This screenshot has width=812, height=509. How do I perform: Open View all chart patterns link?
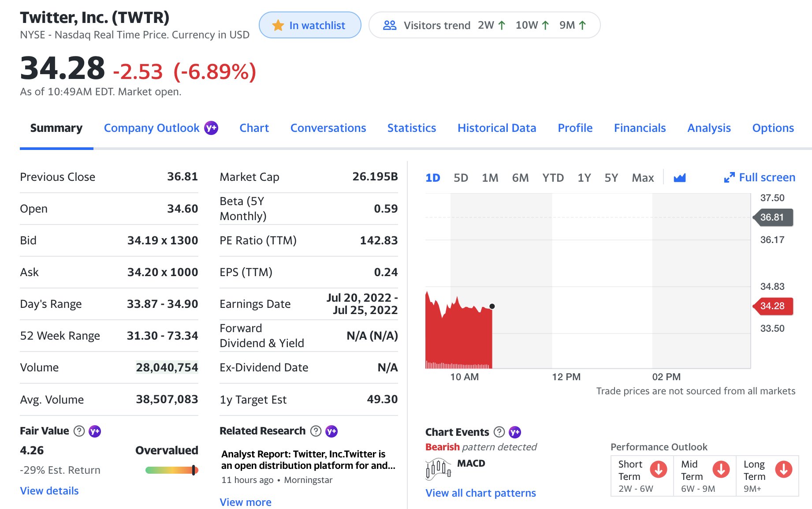point(481,493)
